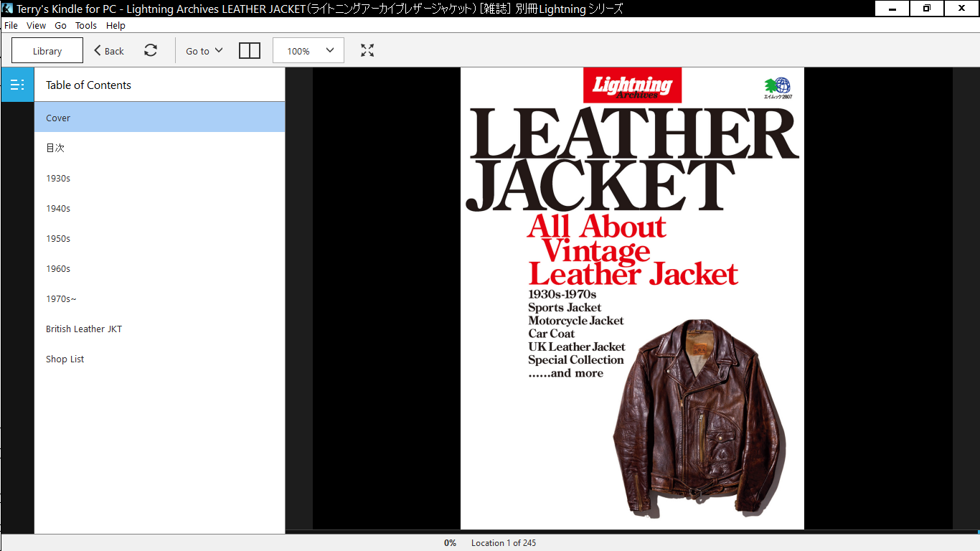
Task: Toggle the Table of Contents sidebar icon
Action: [x=17, y=85]
